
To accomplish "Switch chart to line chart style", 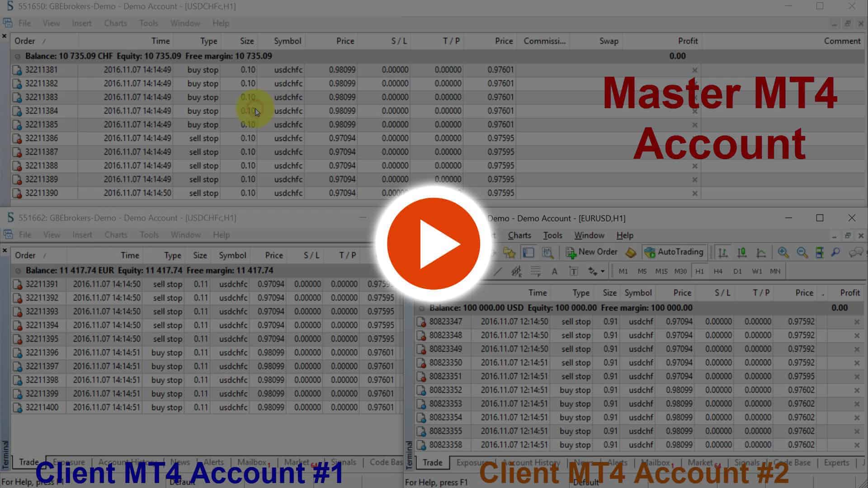I will pos(761,253).
